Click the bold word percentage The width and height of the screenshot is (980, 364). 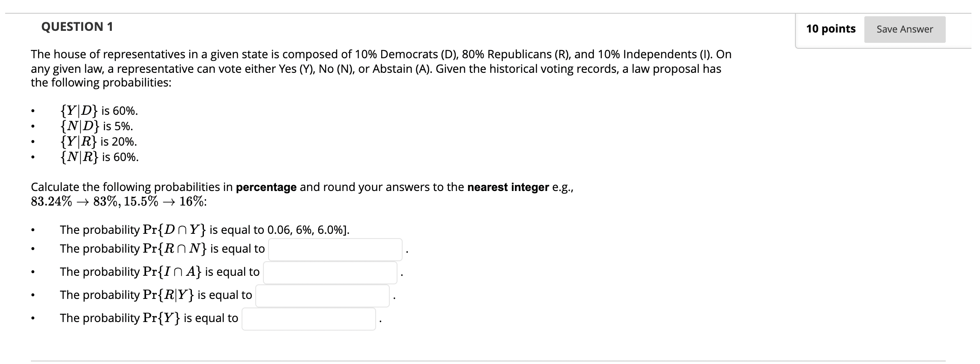[x=266, y=188]
